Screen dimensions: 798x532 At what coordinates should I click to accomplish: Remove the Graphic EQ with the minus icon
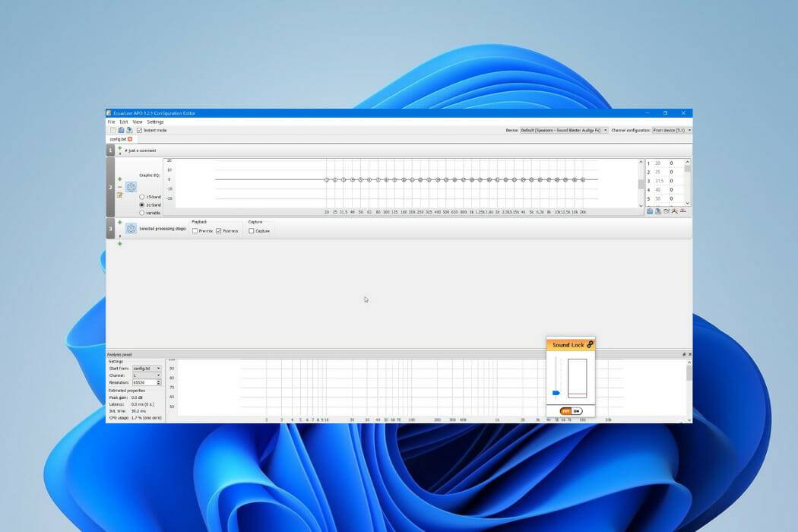[x=119, y=185]
